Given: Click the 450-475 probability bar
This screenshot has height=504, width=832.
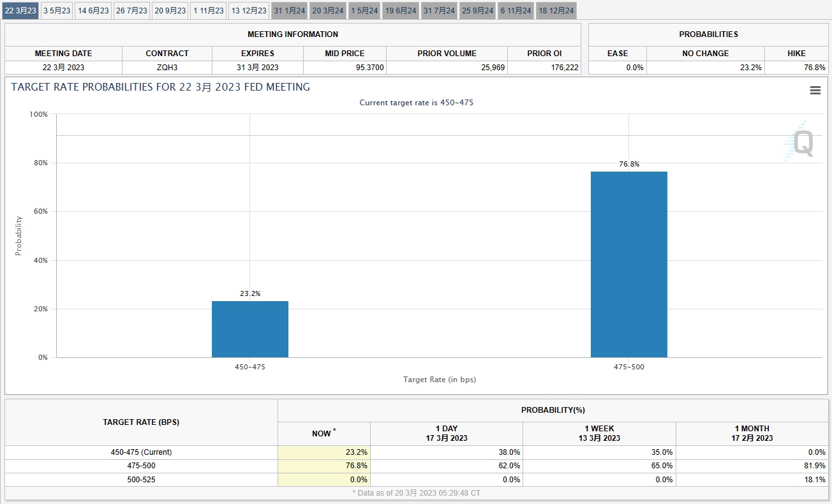Looking at the screenshot, I should [250, 329].
